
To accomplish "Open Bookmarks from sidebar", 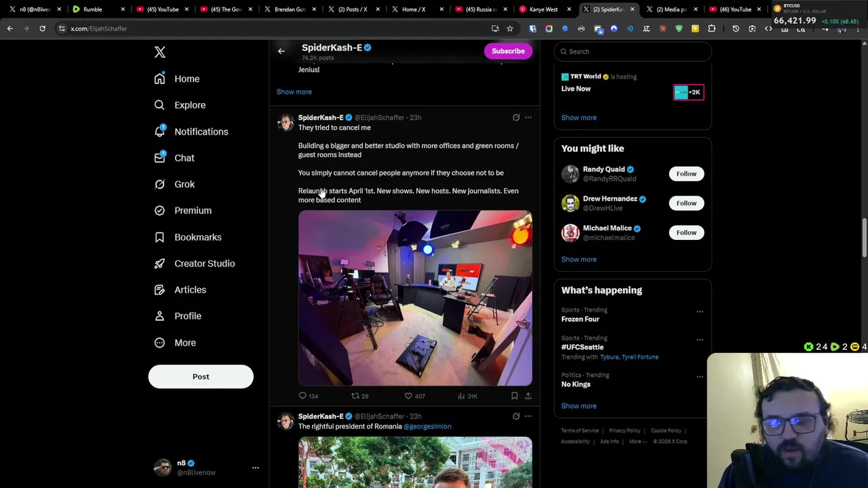I will 188,237.
